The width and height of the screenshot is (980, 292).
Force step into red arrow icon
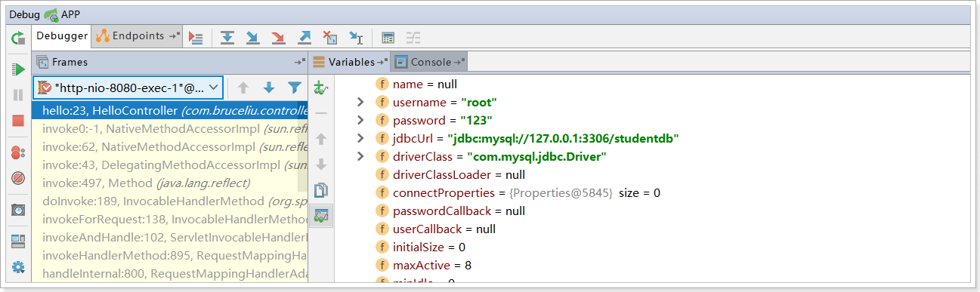pyautogui.click(x=278, y=37)
